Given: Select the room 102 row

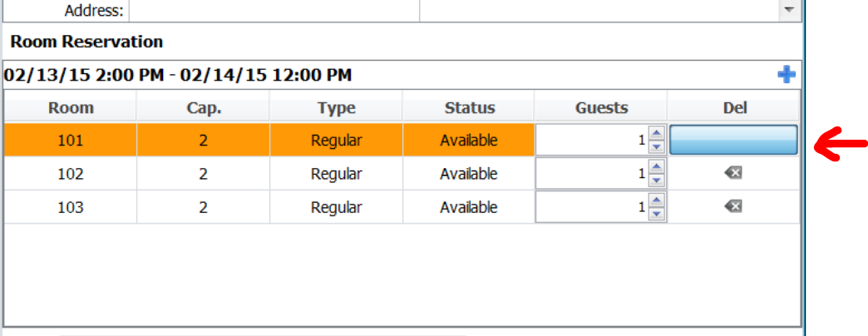Looking at the screenshot, I should click(402, 174).
